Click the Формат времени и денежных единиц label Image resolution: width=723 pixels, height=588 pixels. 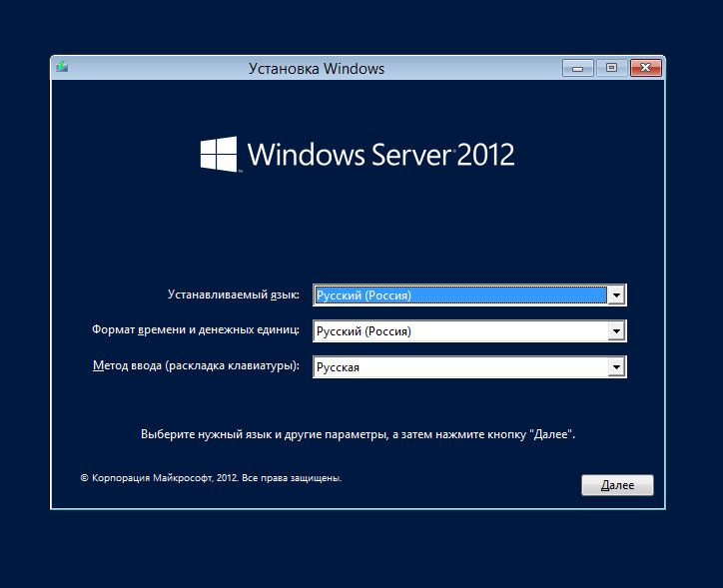pyautogui.click(x=196, y=330)
